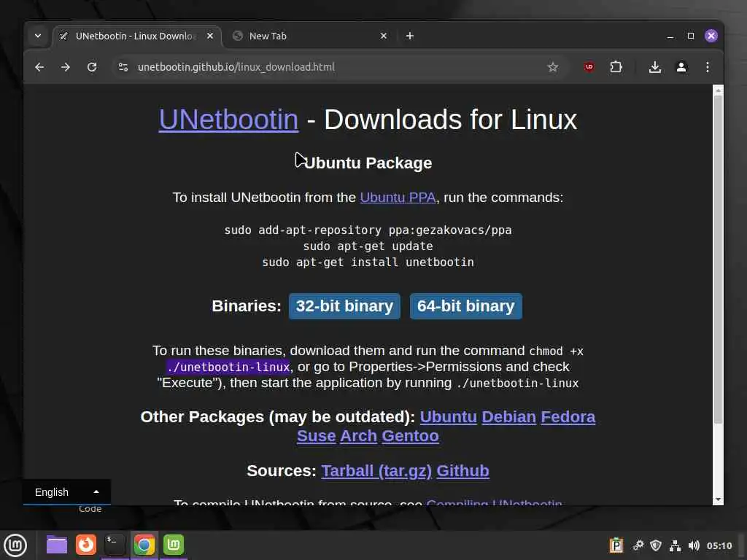Open the Ubuntu other packages link
This screenshot has height=560, width=747.
[449, 417]
